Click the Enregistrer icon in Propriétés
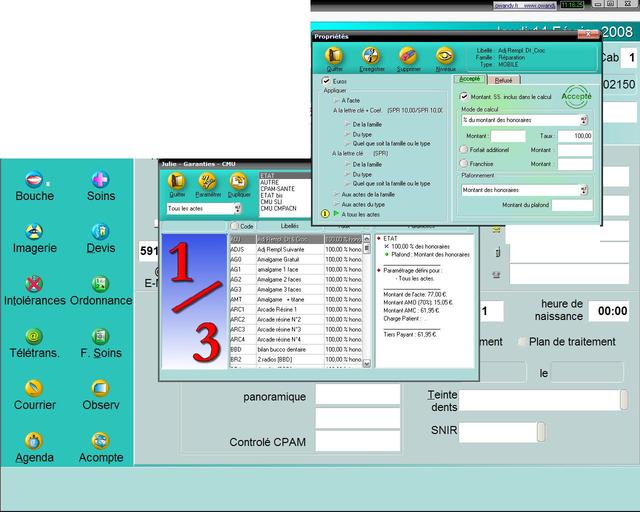The height and width of the screenshot is (512, 640). pyautogui.click(x=371, y=56)
